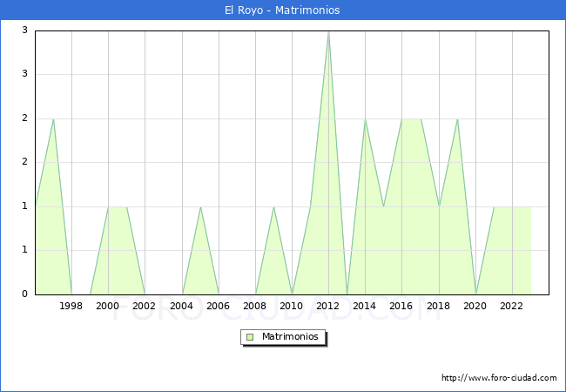Click the data peak at 2009
Image resolution: width=566 pixels, height=392 pixels.
273,207
